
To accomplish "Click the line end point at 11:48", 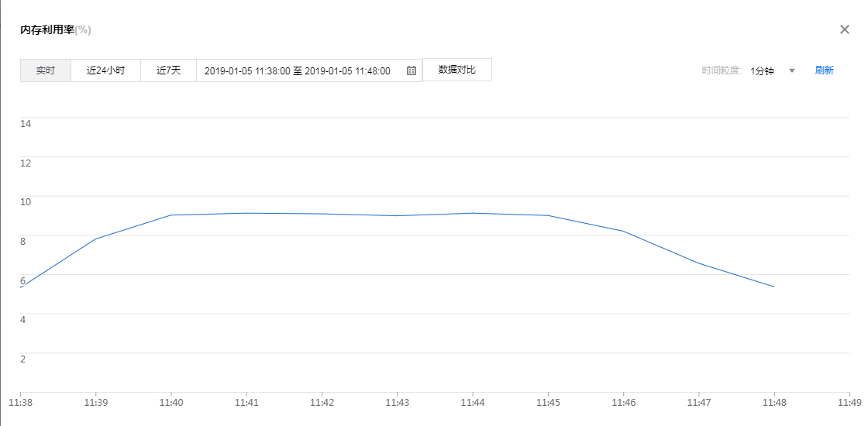I will [x=774, y=287].
